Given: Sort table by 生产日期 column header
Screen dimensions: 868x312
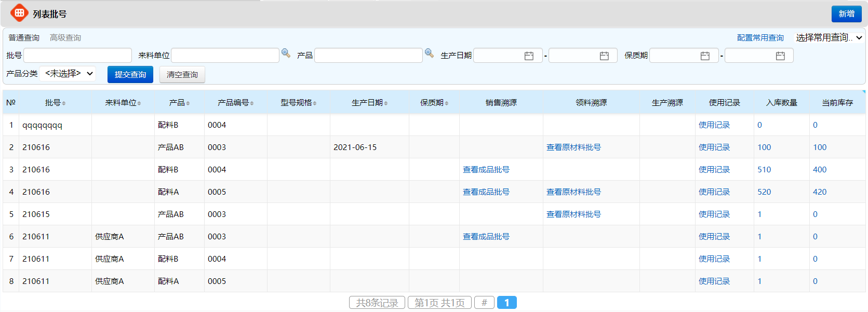Looking at the screenshot, I should coord(369,103).
